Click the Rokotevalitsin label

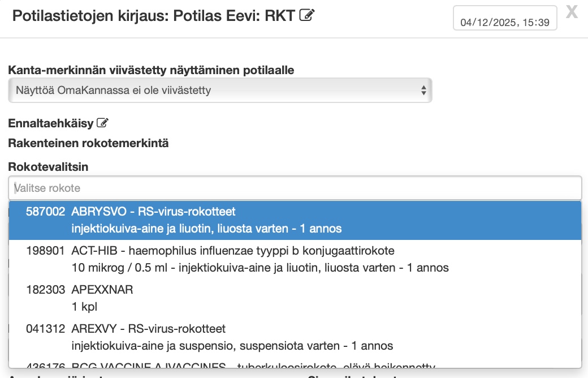[48, 166]
